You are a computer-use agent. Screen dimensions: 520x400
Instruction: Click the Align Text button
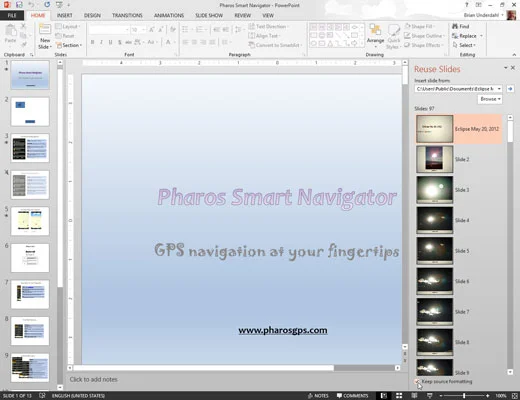[264, 36]
